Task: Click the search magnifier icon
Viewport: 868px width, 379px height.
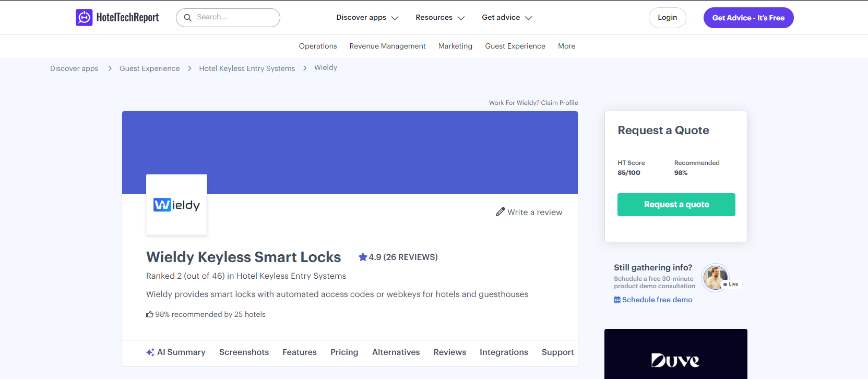Action: point(188,18)
